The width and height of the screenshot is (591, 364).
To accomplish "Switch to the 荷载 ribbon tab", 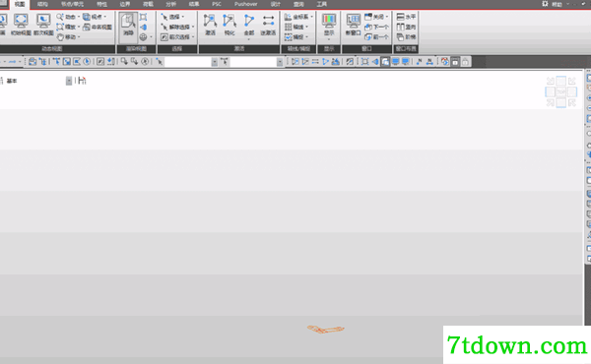I will coord(148,4).
